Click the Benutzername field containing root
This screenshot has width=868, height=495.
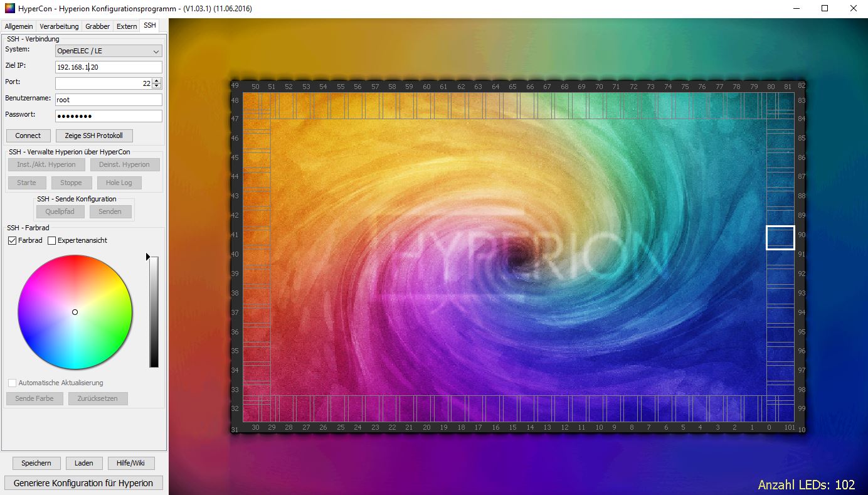click(x=109, y=100)
